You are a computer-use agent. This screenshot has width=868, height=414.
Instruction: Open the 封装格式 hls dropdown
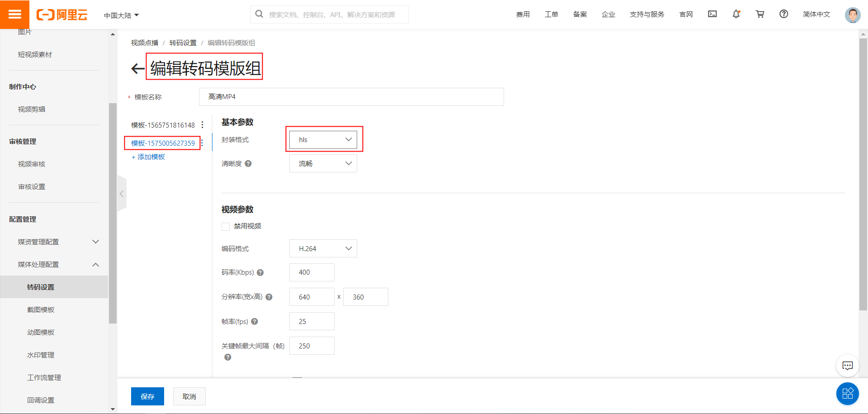pyautogui.click(x=323, y=140)
